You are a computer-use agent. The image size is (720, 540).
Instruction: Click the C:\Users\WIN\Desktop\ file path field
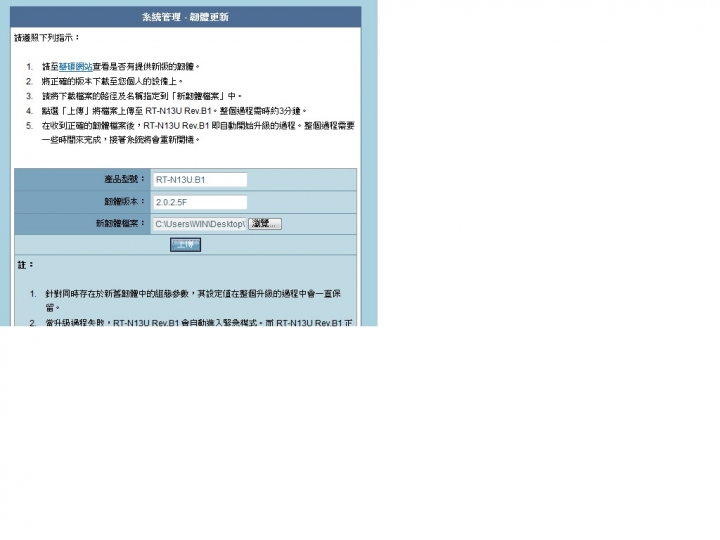tap(200, 224)
